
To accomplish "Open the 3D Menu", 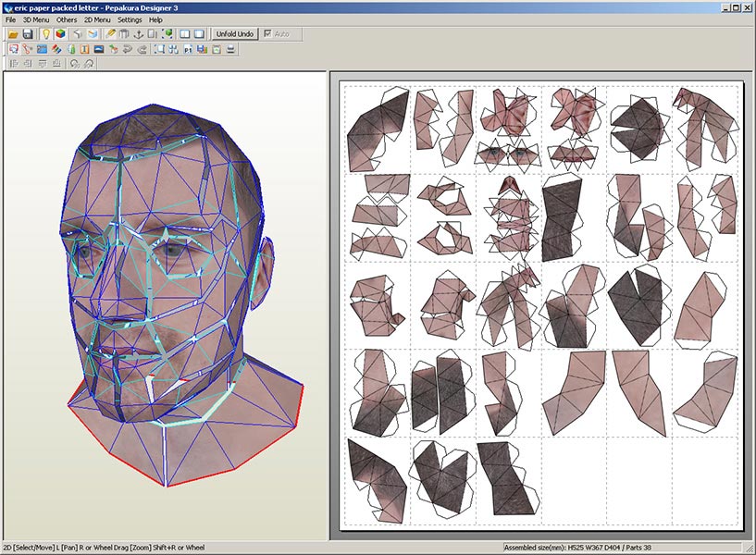I will [36, 19].
